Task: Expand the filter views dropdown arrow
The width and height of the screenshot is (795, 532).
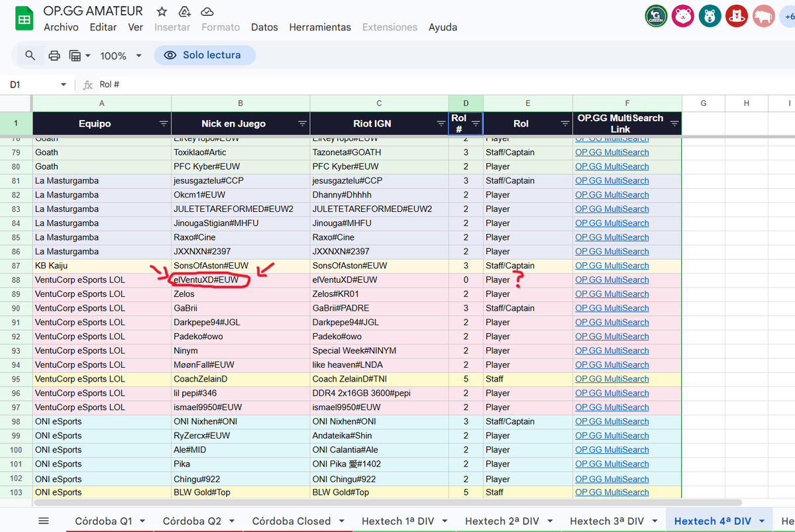Action: [x=87, y=56]
